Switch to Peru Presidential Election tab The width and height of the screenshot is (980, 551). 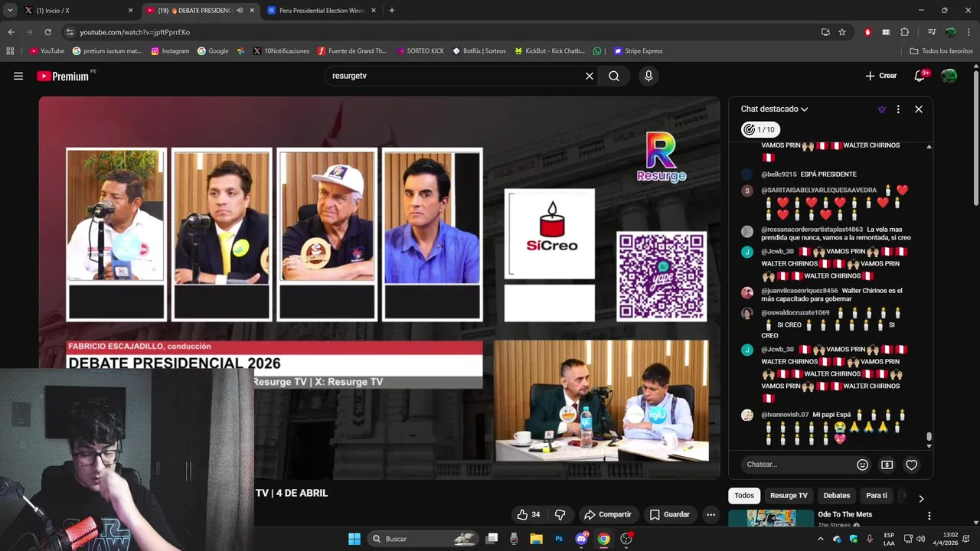click(322, 11)
